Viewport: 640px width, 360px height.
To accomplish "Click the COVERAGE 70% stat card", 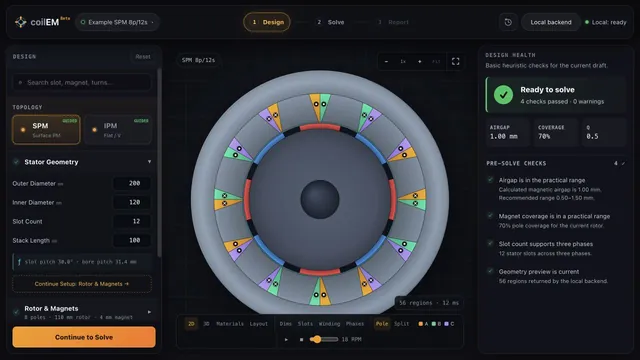I will 556,132.
